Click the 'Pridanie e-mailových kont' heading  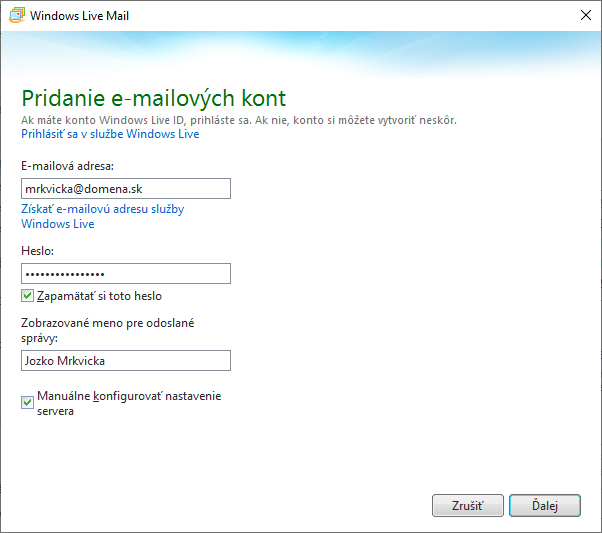tap(154, 98)
